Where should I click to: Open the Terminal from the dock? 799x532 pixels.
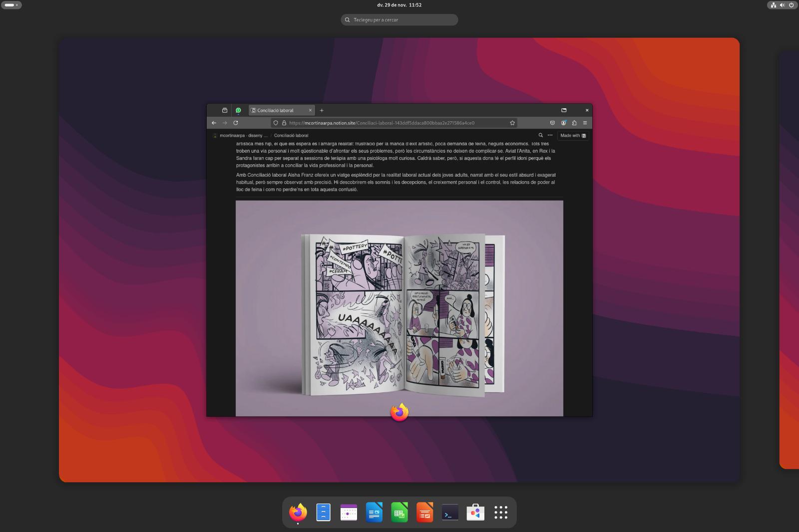click(x=450, y=512)
